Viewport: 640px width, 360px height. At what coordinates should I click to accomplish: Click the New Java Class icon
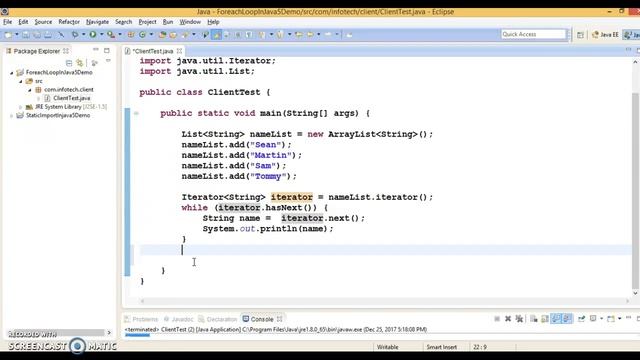142,35
